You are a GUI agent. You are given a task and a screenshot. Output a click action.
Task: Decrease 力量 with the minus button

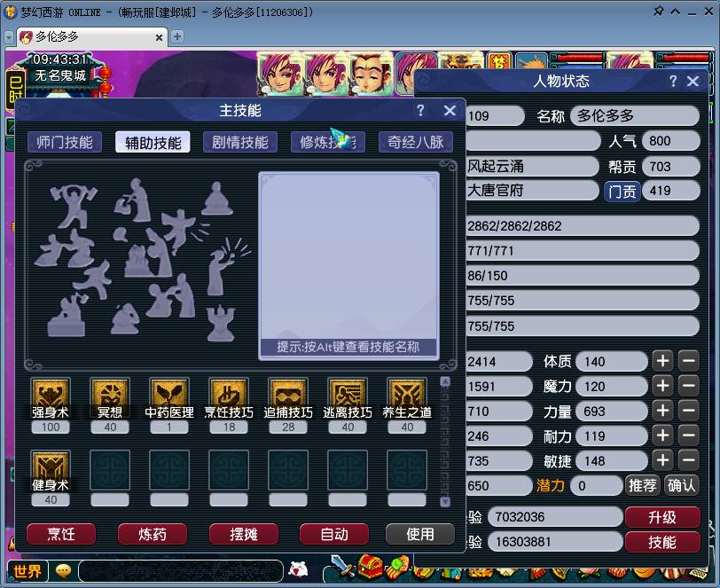click(688, 411)
